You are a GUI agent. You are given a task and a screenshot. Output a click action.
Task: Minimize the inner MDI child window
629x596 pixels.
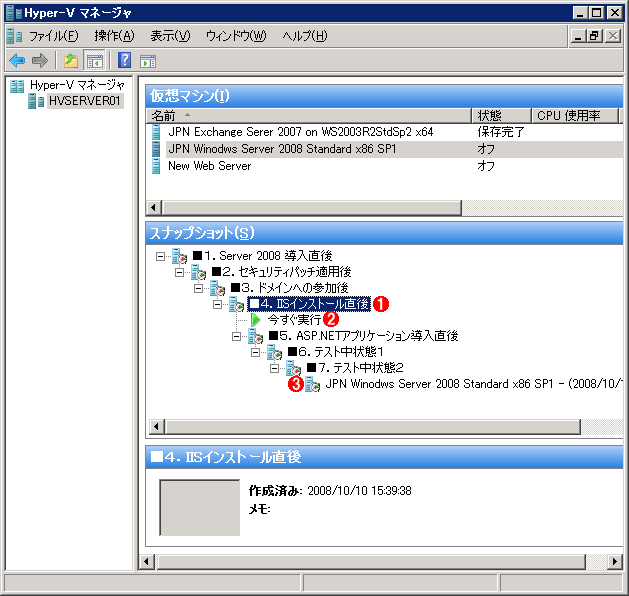[578, 36]
